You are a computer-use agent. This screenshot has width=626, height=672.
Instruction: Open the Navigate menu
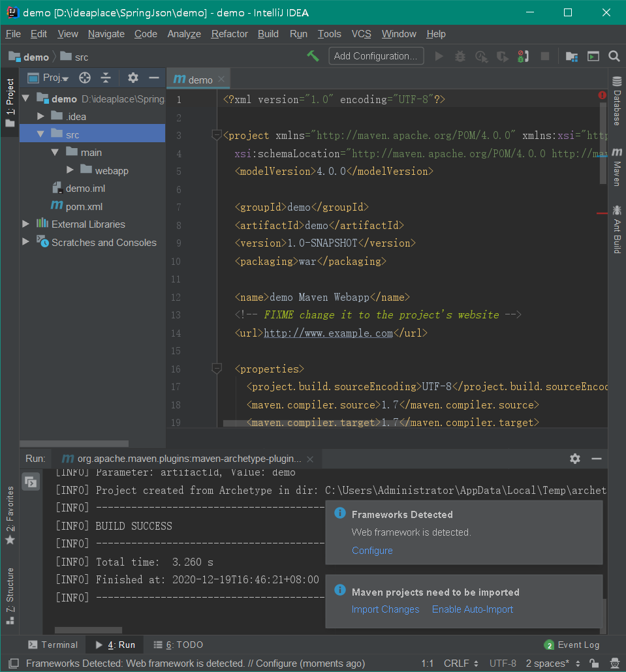(106, 34)
